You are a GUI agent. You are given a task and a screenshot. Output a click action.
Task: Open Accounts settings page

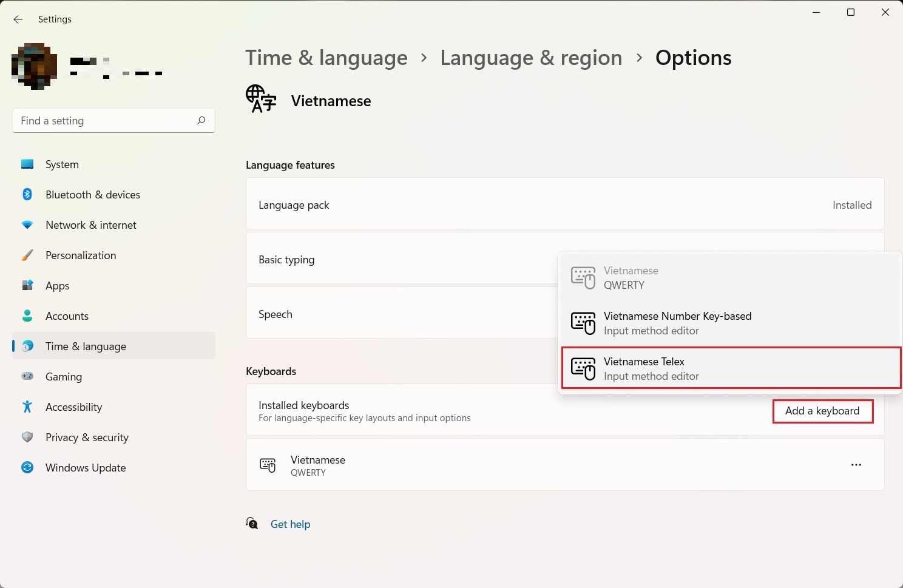tap(113, 316)
